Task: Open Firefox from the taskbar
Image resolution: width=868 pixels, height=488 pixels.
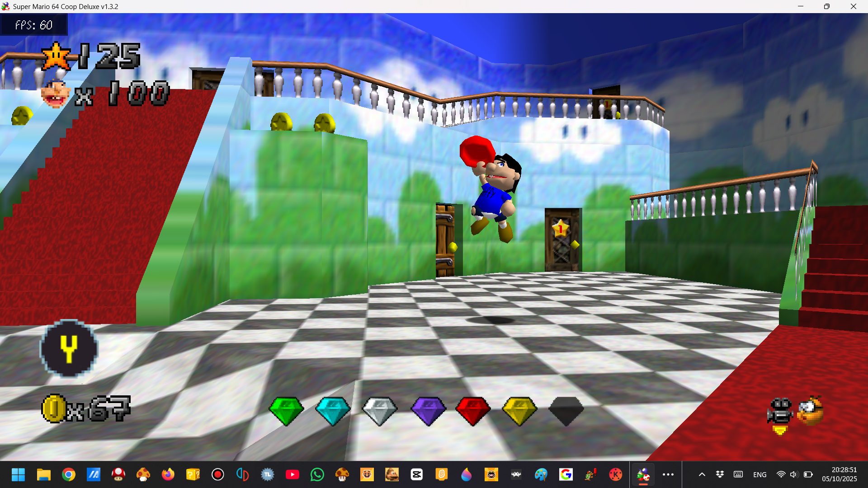Action: click(168, 474)
